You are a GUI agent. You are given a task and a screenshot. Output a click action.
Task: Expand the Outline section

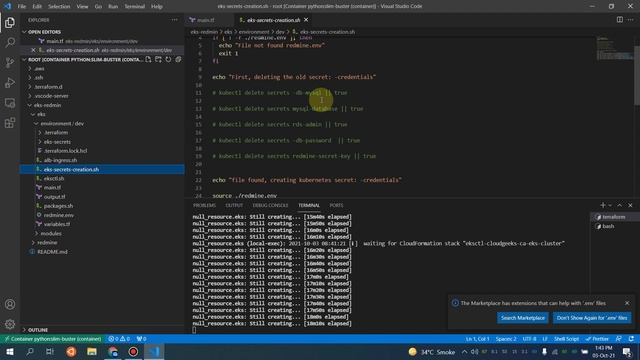(x=38, y=330)
